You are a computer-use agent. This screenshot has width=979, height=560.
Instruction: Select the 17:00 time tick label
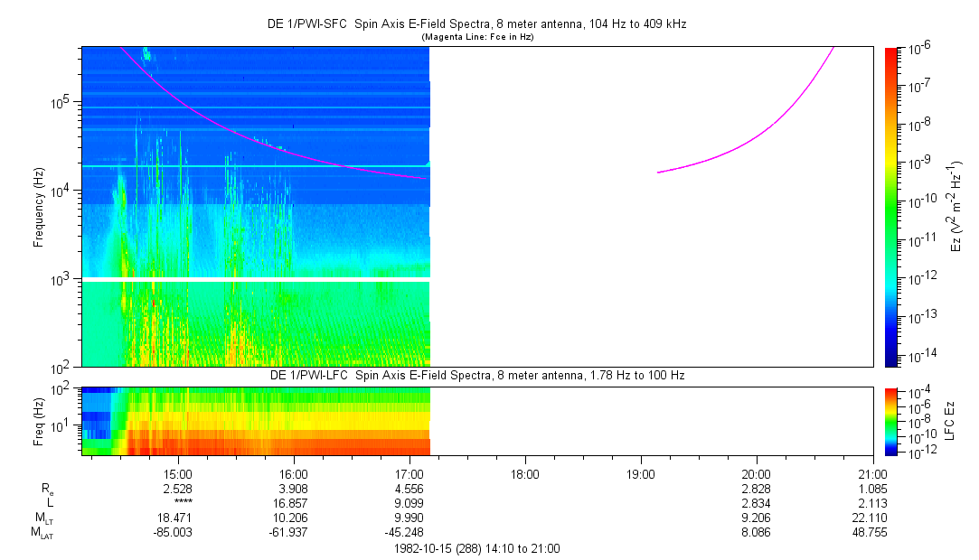pos(409,473)
